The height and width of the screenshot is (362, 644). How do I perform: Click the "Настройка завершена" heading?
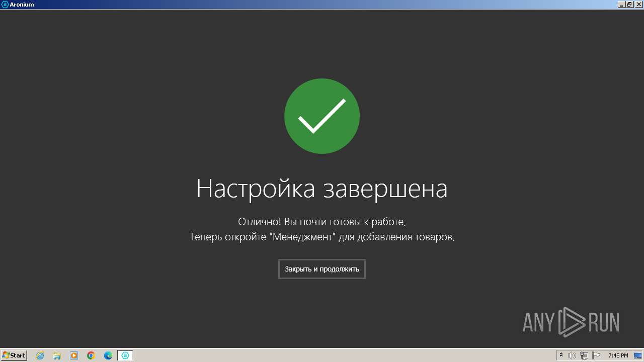click(x=322, y=189)
